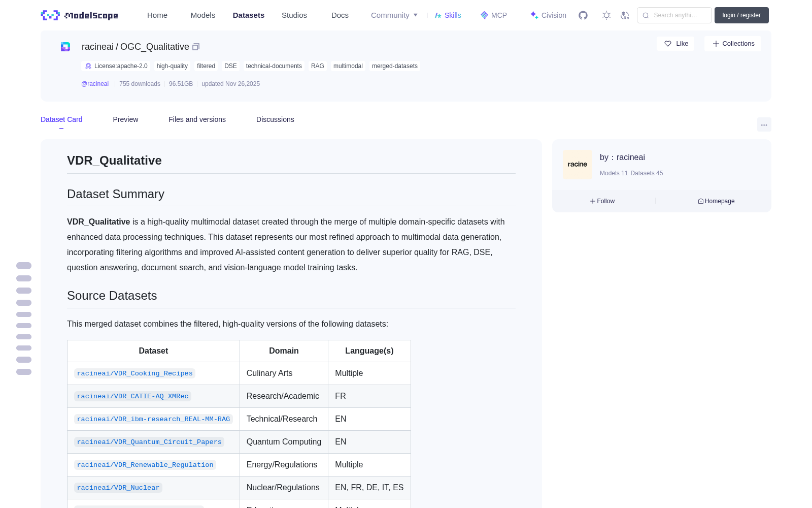Click the 'Energy/Regulations' table cell

(284, 465)
